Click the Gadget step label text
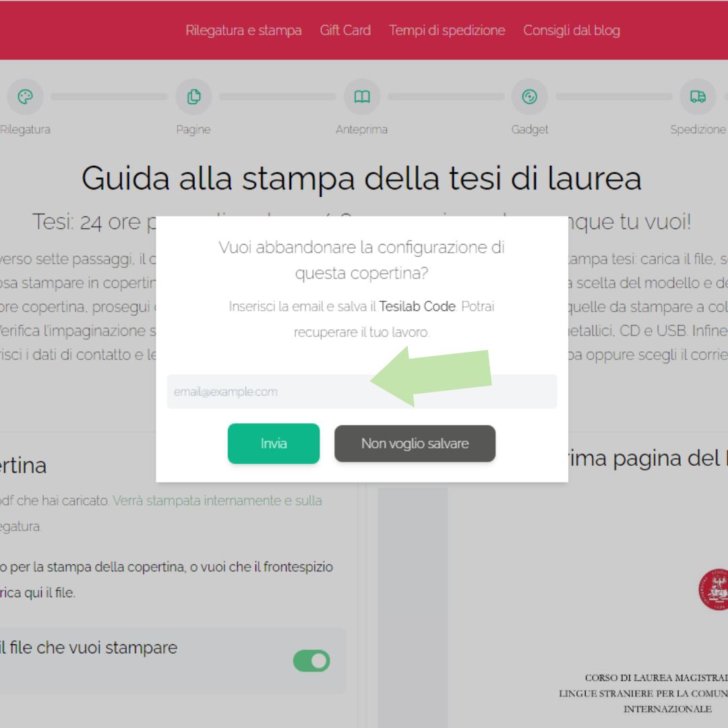 (530, 129)
